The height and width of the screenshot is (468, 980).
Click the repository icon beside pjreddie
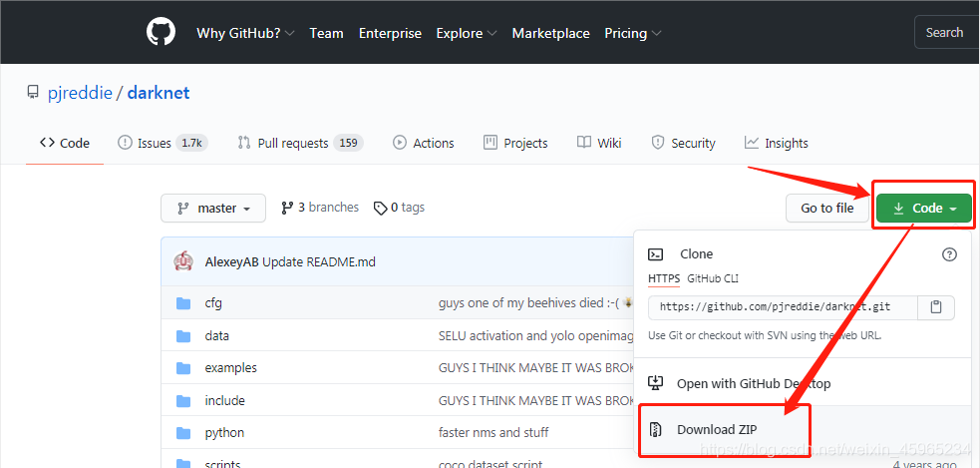tap(33, 93)
